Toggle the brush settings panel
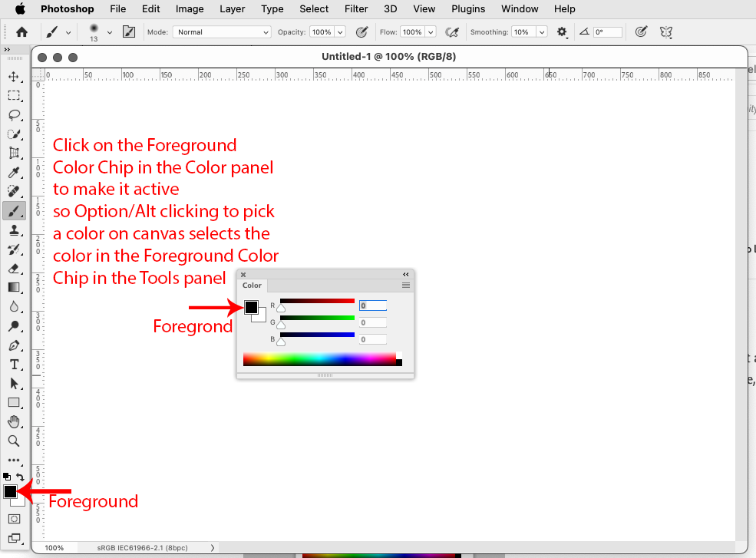The height and width of the screenshot is (558, 756). click(129, 31)
